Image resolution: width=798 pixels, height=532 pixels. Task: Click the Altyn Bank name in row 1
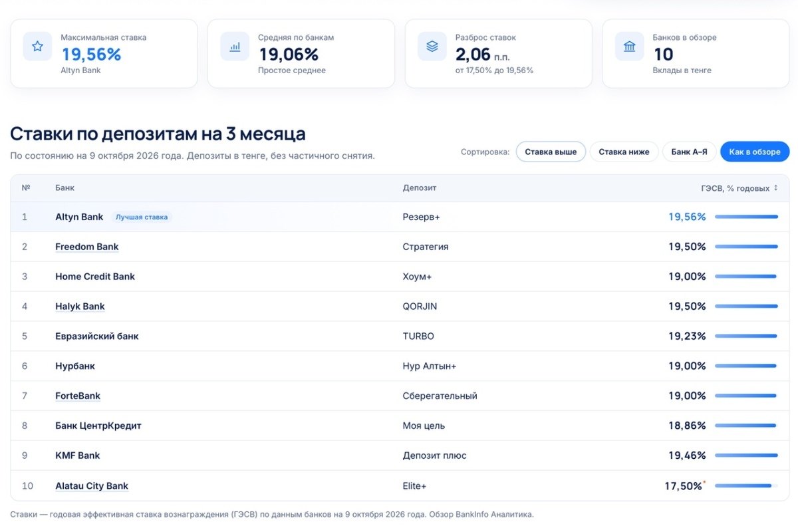[x=79, y=217]
